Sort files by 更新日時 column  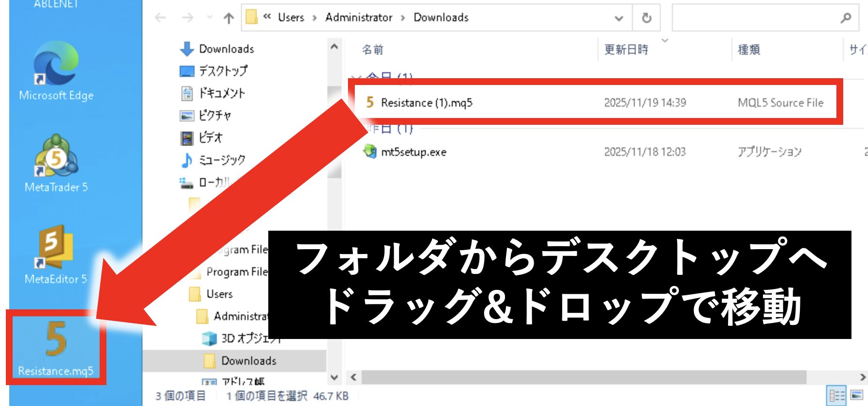626,50
